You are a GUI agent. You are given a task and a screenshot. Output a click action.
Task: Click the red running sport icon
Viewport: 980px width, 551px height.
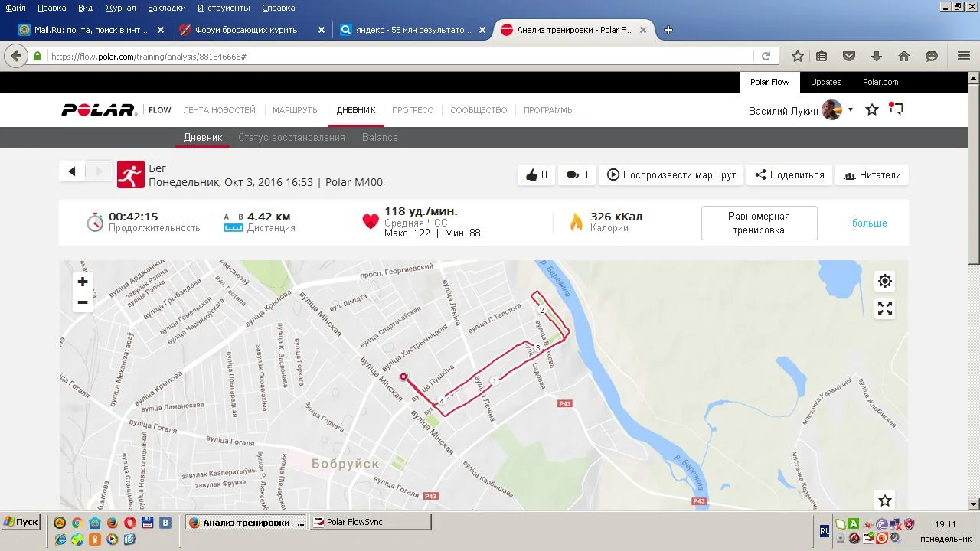pos(131,174)
